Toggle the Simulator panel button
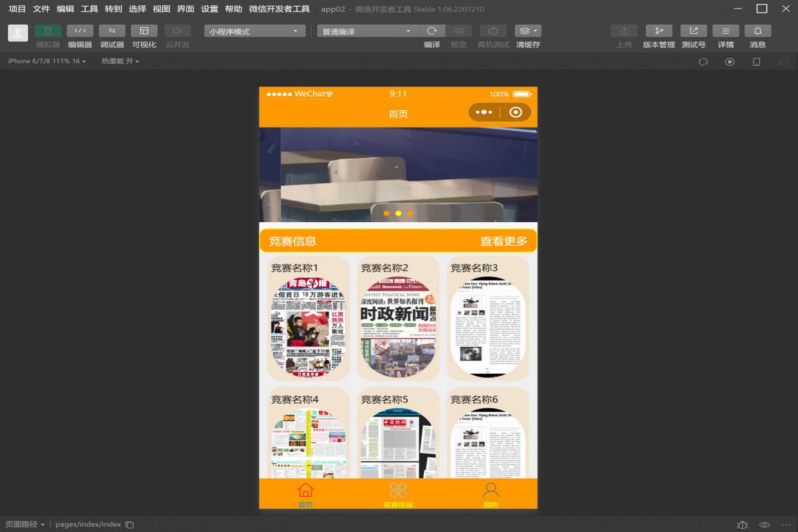Viewport: 798px width, 532px height. click(48, 31)
